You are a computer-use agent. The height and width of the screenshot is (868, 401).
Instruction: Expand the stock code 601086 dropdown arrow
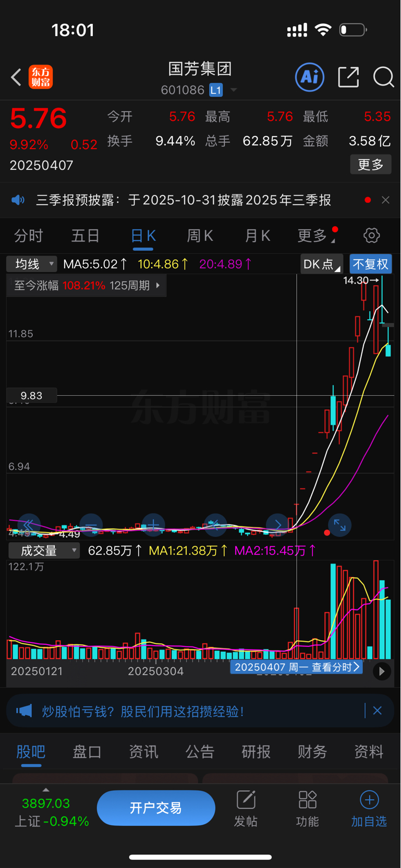click(x=234, y=90)
